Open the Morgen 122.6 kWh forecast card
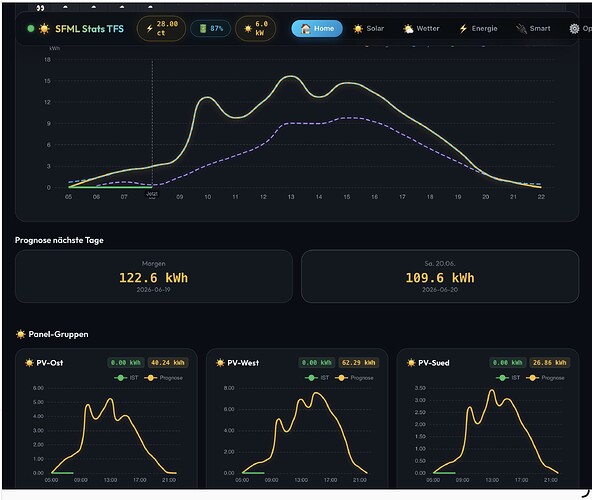Screen dimensions: 592x500 [x=154, y=276]
